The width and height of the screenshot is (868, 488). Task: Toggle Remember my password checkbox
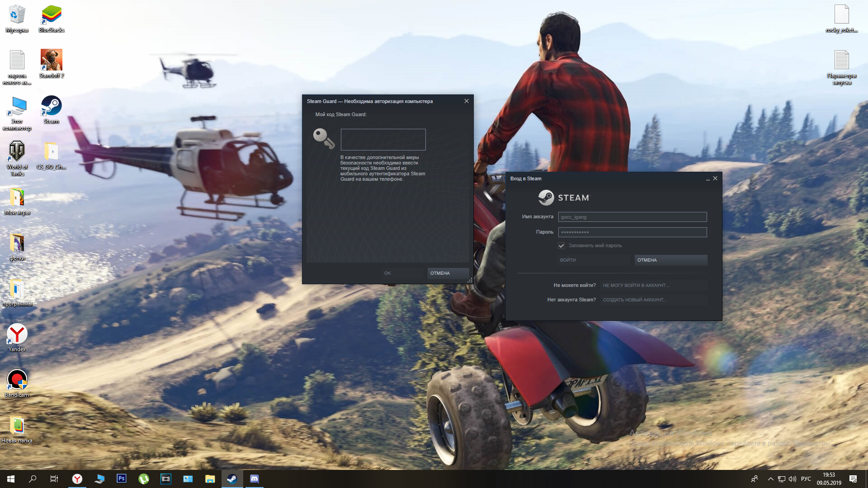coord(561,245)
